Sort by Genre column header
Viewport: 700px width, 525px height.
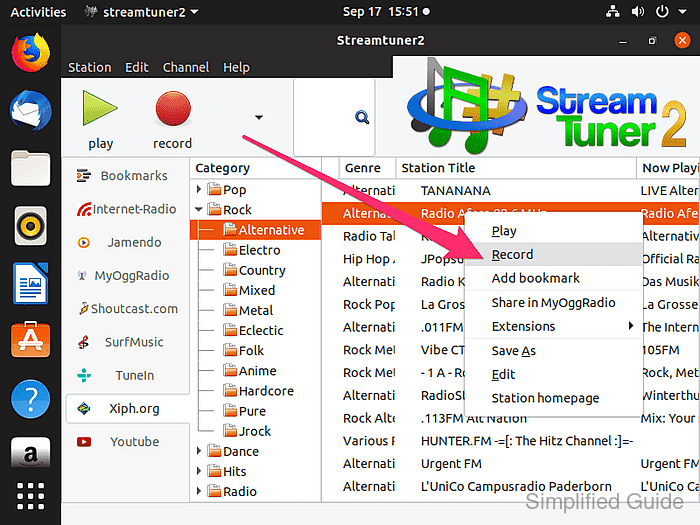(367, 168)
